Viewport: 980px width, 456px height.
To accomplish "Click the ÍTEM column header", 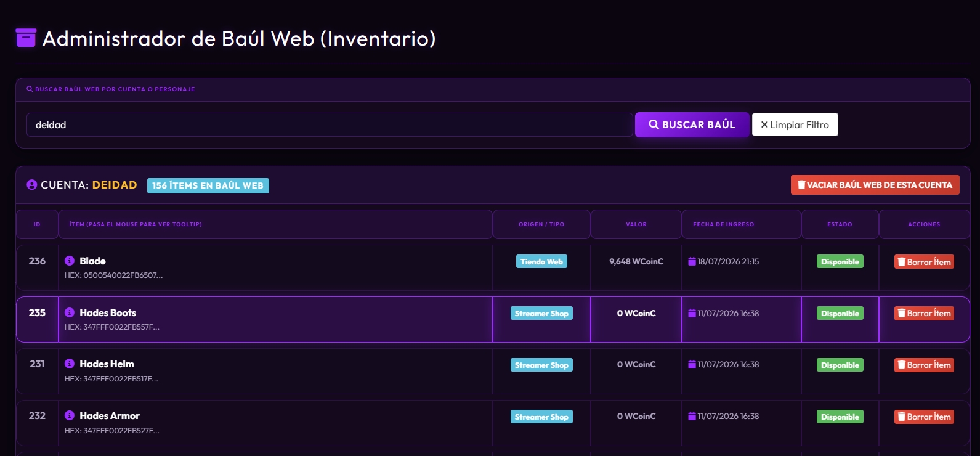I will pos(275,224).
